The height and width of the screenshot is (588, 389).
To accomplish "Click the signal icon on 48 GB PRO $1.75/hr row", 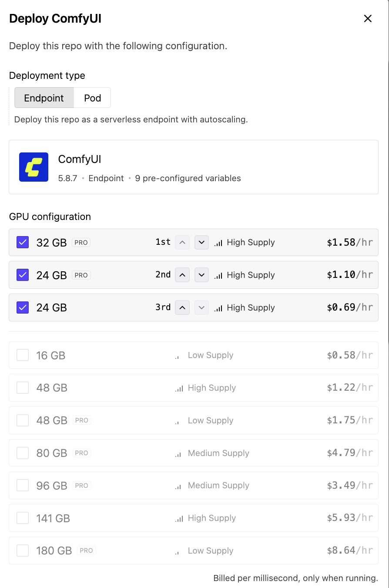I will coord(178,422).
